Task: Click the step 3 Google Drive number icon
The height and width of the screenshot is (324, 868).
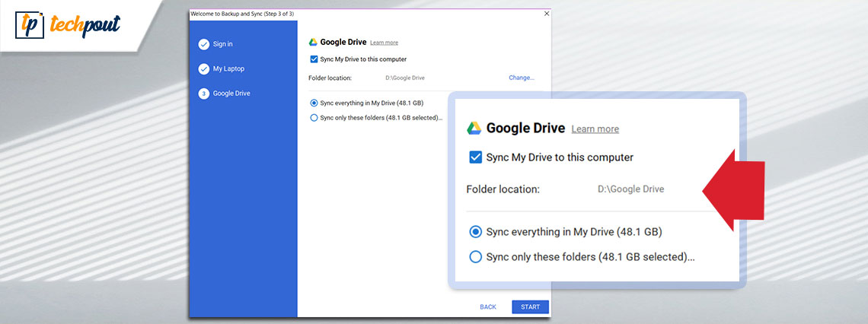Action: [204, 94]
